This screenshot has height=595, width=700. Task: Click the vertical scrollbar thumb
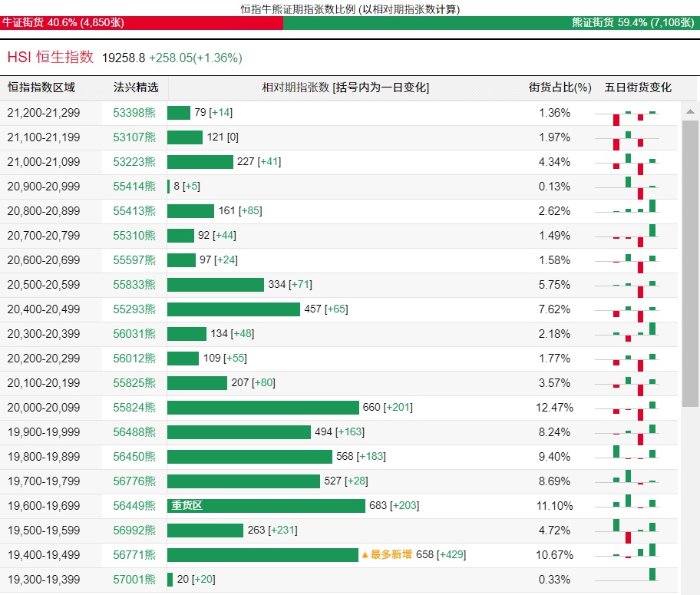pos(690,261)
